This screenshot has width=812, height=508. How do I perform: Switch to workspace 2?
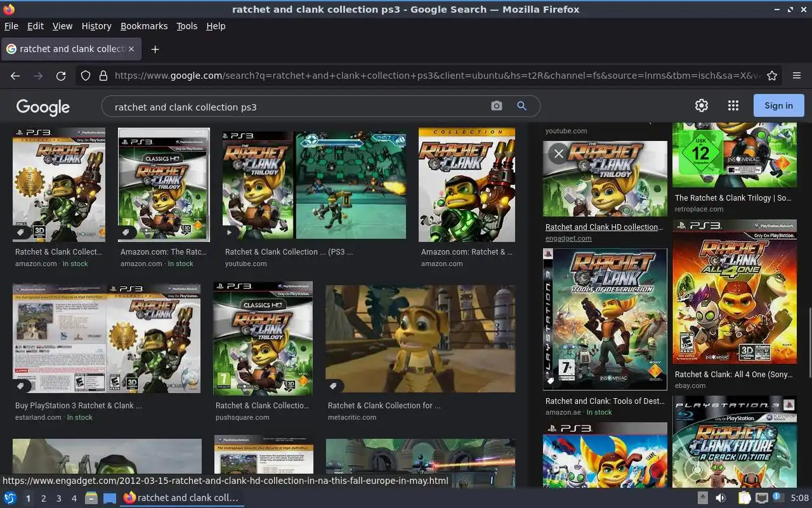pos(43,498)
